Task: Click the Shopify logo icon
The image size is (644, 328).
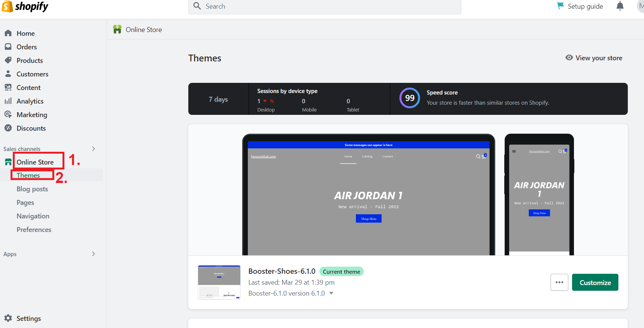Action: coord(7,6)
